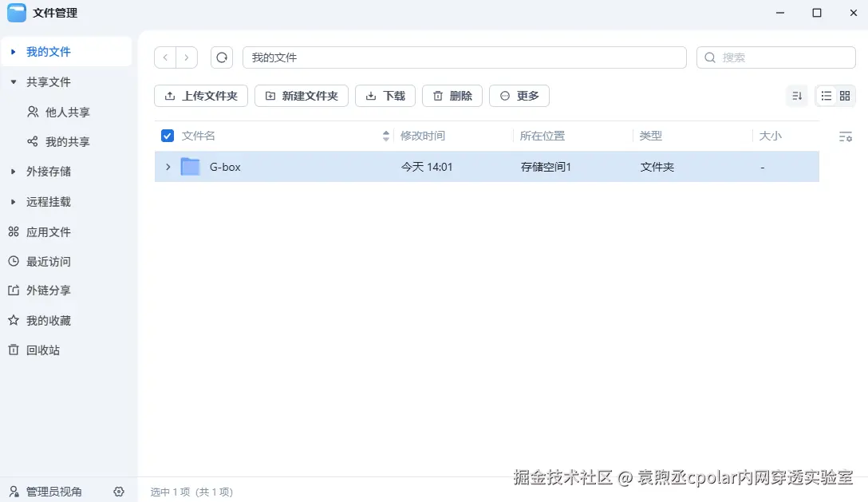Click 上传文件夹 button
Viewport: 868px width, 502px height.
(x=201, y=96)
